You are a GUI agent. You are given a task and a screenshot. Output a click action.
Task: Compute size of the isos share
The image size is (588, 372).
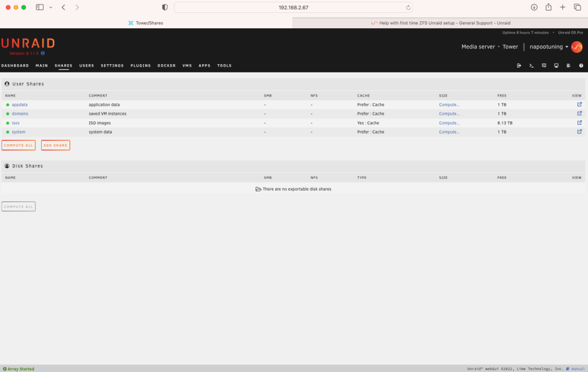coord(449,123)
